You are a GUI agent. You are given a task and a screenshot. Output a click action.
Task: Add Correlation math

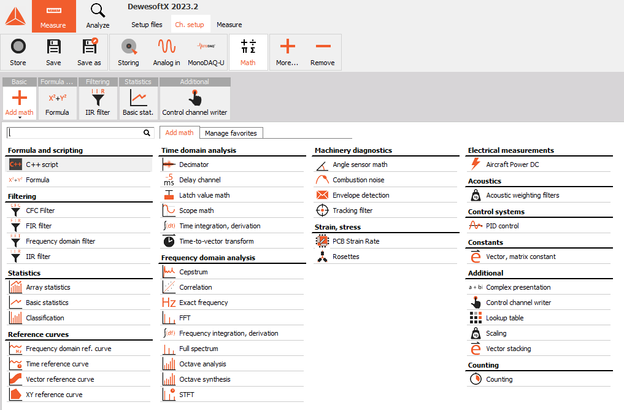point(232,287)
